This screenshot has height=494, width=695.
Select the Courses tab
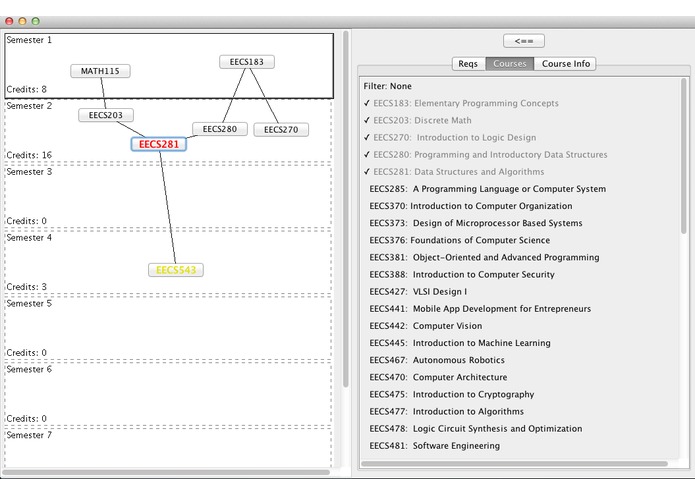(x=510, y=64)
